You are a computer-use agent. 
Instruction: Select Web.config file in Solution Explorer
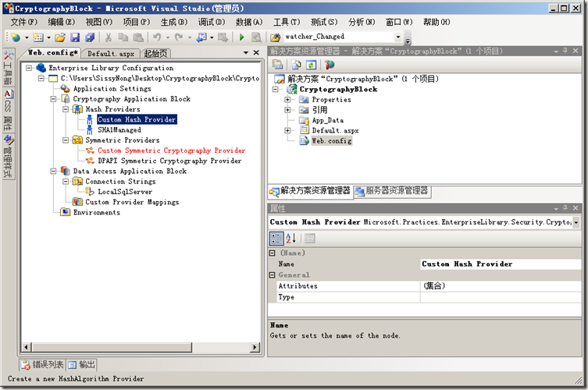click(332, 141)
